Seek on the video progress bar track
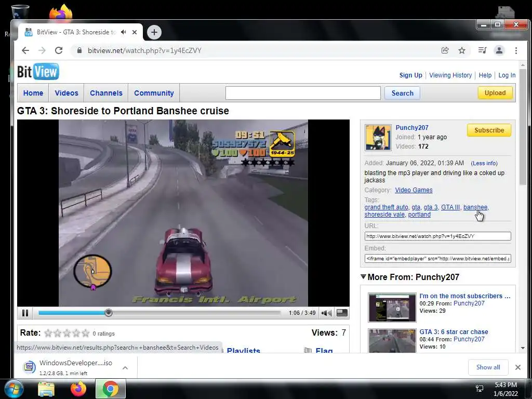Viewport: 532px width, 399px height. [159, 312]
